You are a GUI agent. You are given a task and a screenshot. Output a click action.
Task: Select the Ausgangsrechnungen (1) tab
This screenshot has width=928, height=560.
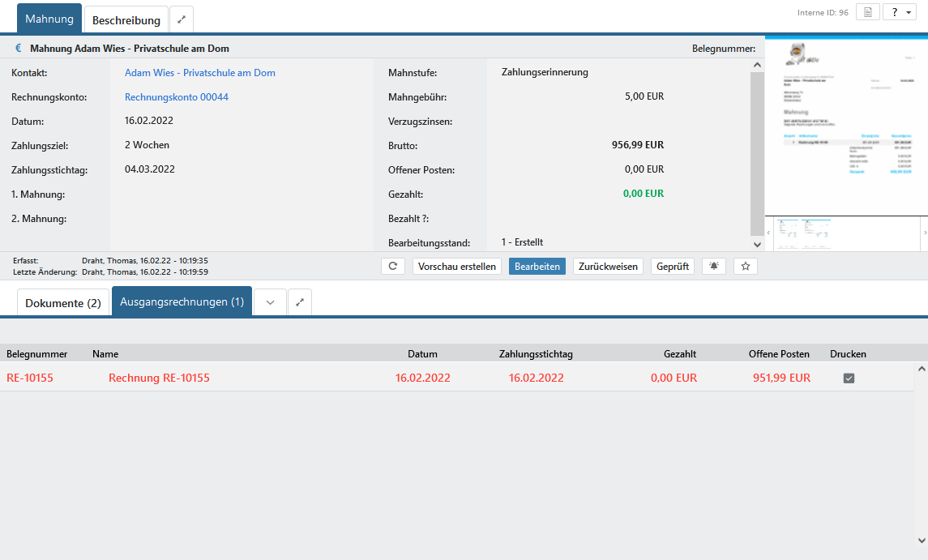[182, 302]
